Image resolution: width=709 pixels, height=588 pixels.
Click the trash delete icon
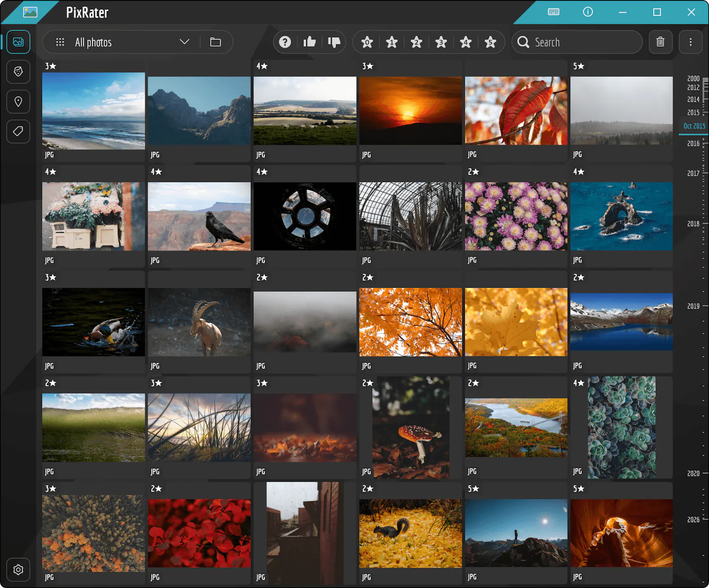(x=660, y=42)
